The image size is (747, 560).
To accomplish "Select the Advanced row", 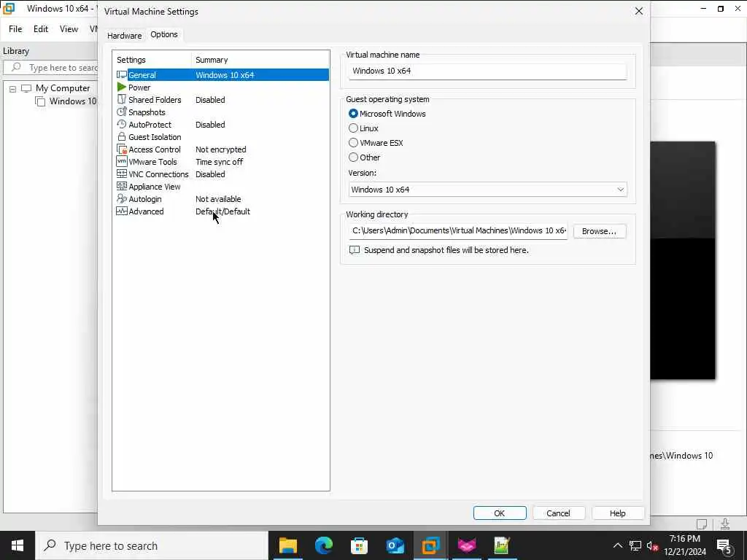I will pos(220,211).
